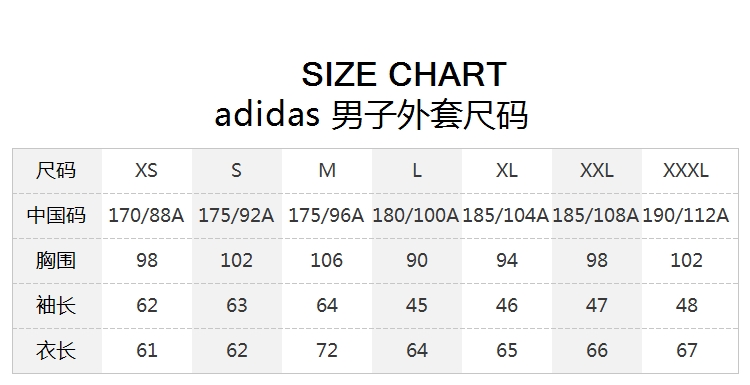The image size is (750, 385).
Task: Click the 胸围 row label
Action: 56,260
